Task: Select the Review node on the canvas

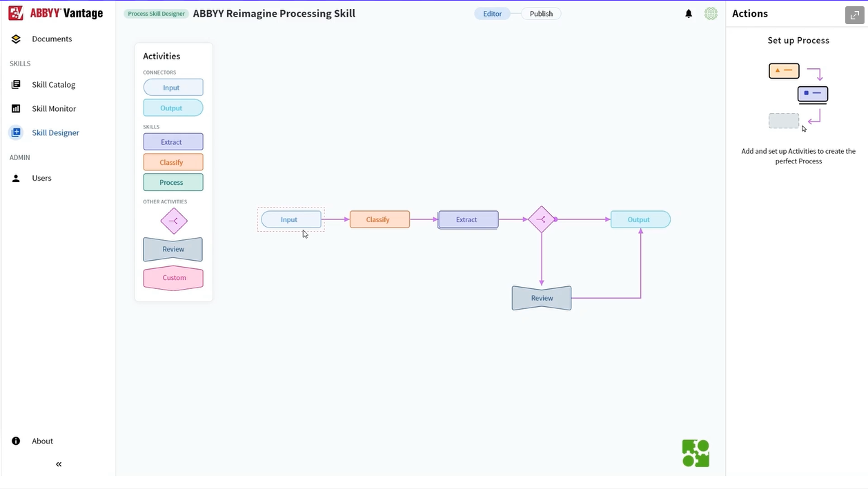Action: 542,298
